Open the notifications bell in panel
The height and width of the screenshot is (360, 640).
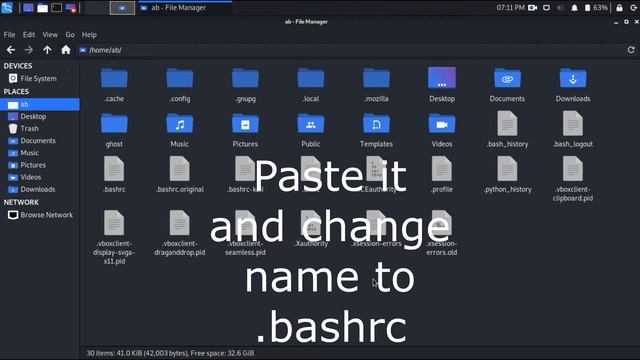click(574, 8)
